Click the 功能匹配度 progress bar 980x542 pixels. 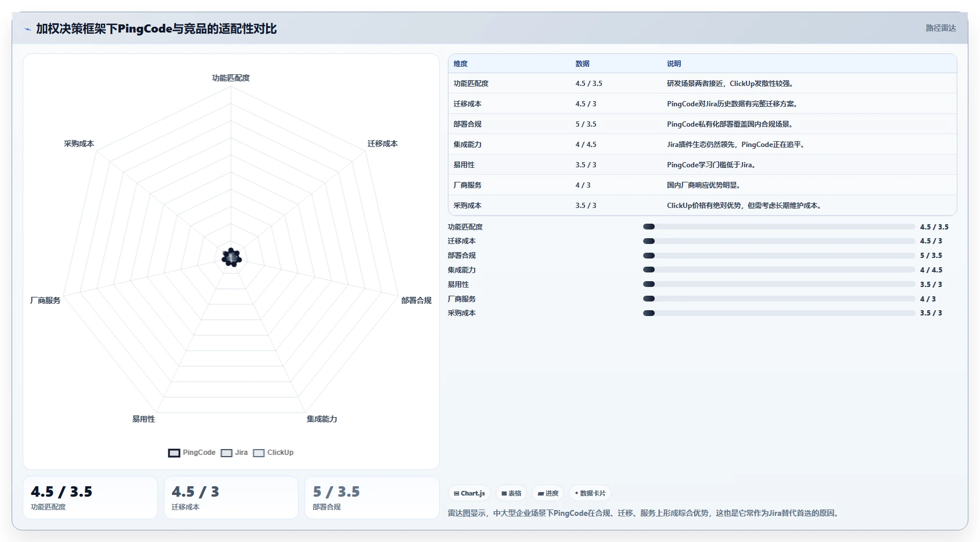779,227
